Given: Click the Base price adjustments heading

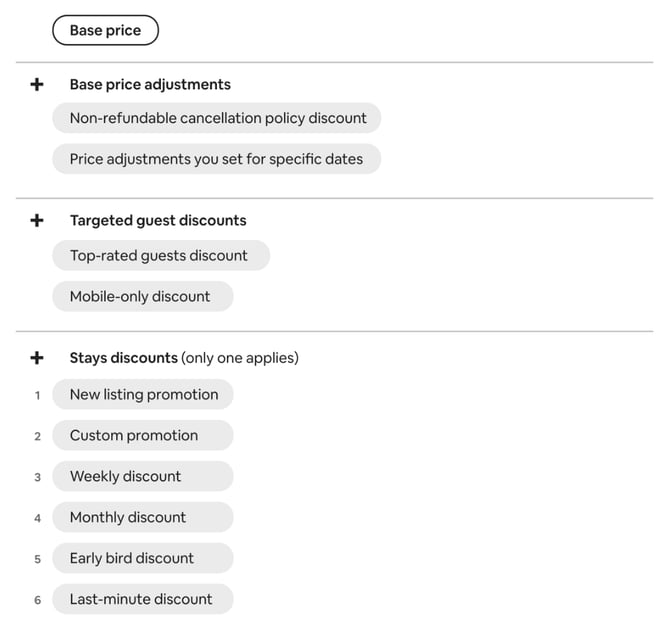Looking at the screenshot, I should (150, 85).
